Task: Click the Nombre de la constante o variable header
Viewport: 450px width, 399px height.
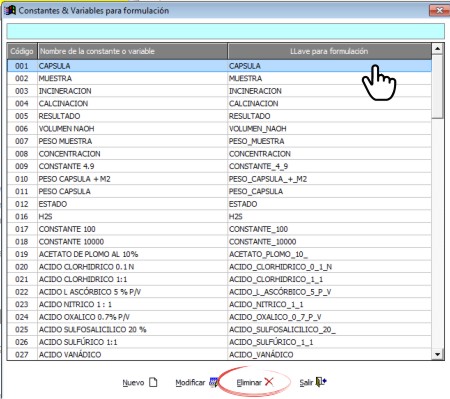Action: [x=132, y=51]
